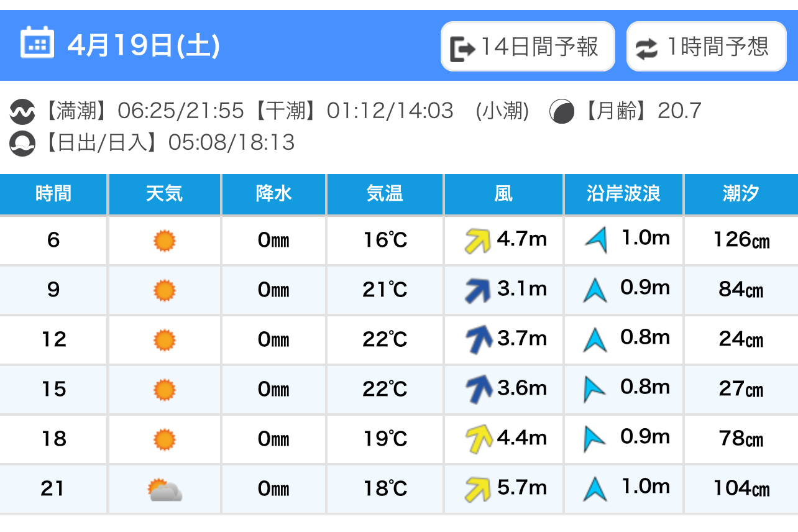Click the sunny weather icon at 6時
The image size is (798, 532).
click(x=165, y=241)
